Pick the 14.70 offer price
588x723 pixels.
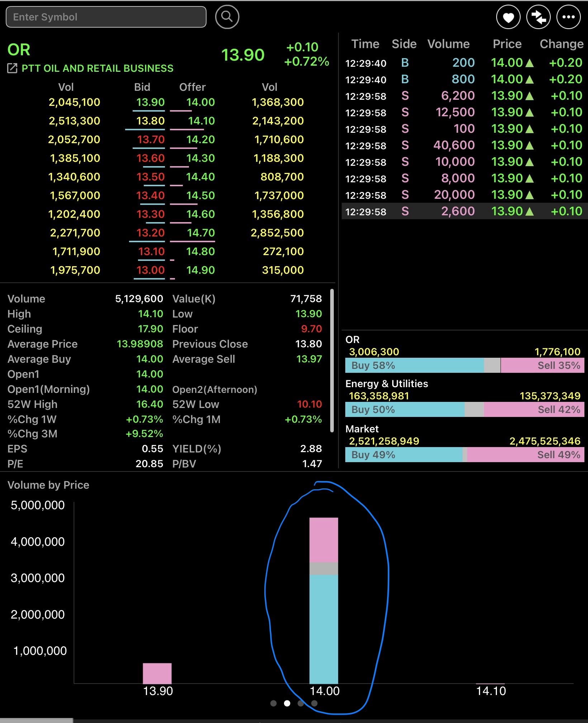(x=201, y=233)
